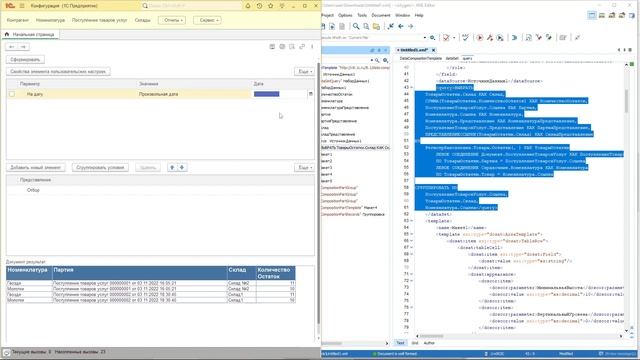The width and height of the screenshot is (640, 360).
Task: Switch to the Author view tab at editor bottom
Action: (x=429, y=343)
